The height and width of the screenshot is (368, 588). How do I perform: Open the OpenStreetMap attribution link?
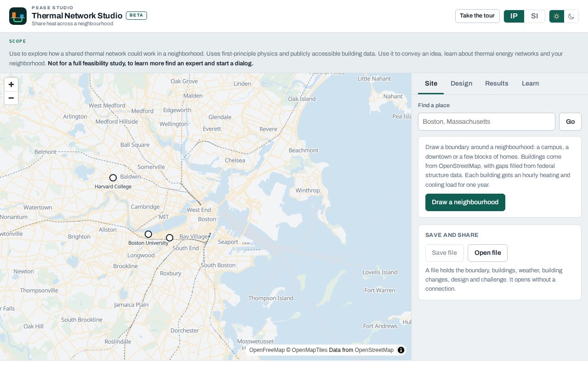(374, 350)
